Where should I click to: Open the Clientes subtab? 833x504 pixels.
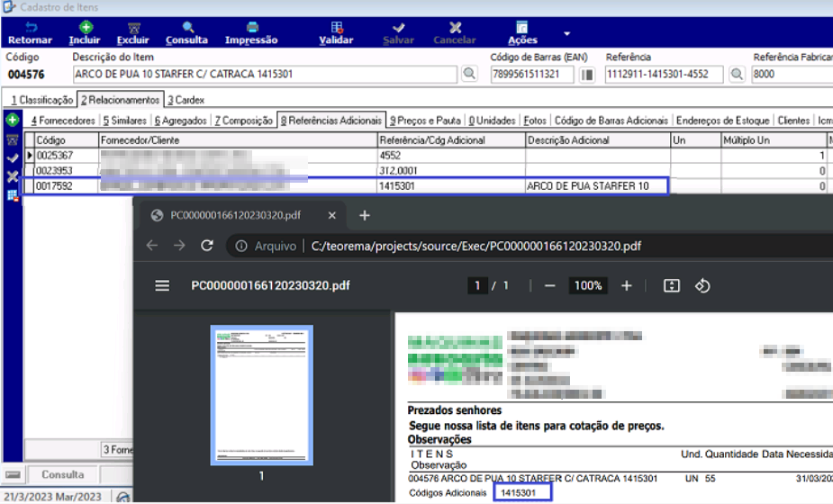(x=793, y=121)
